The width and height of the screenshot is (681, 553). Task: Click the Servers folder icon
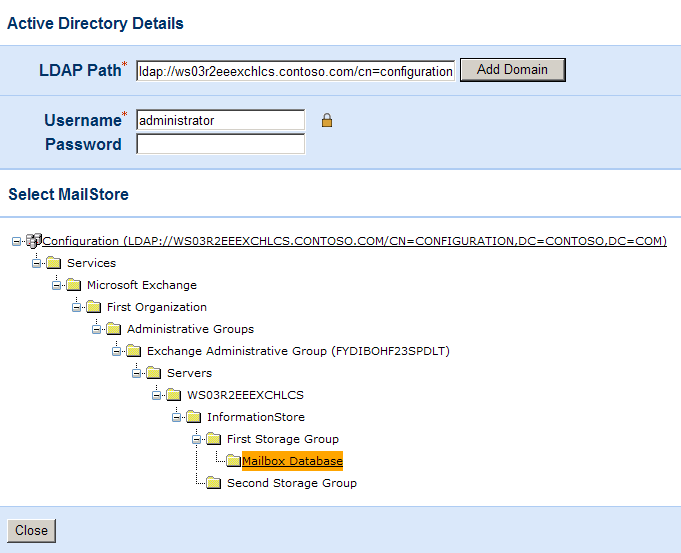(x=153, y=373)
